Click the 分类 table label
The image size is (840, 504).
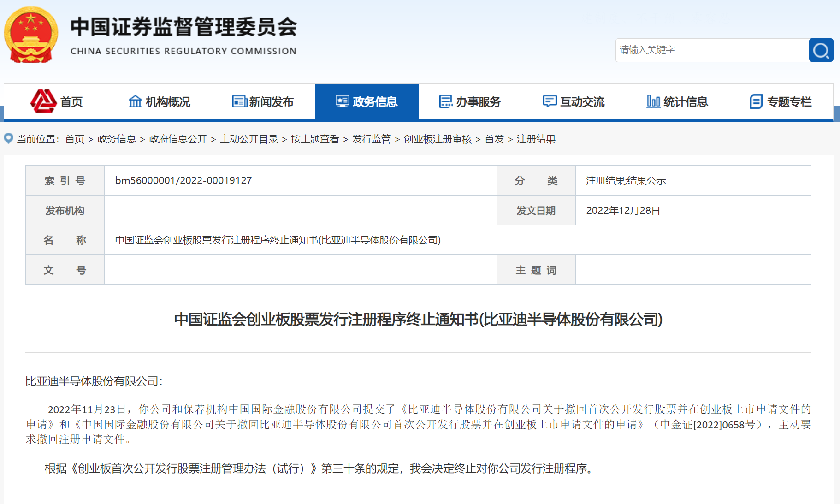point(536,181)
